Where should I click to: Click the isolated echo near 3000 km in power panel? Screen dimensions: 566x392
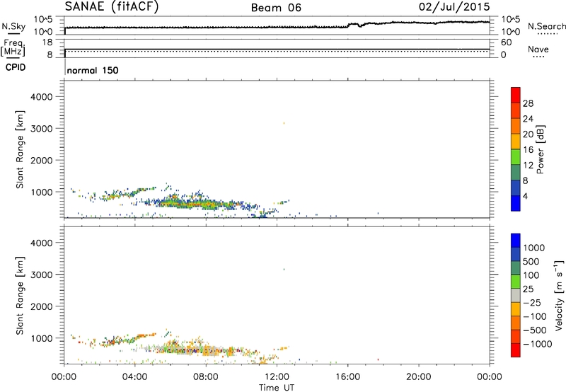(x=284, y=123)
